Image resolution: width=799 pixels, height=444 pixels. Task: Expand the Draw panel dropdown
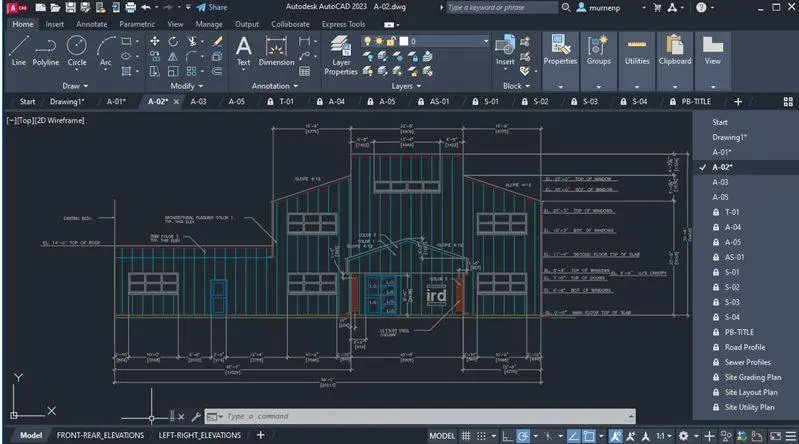click(x=75, y=86)
